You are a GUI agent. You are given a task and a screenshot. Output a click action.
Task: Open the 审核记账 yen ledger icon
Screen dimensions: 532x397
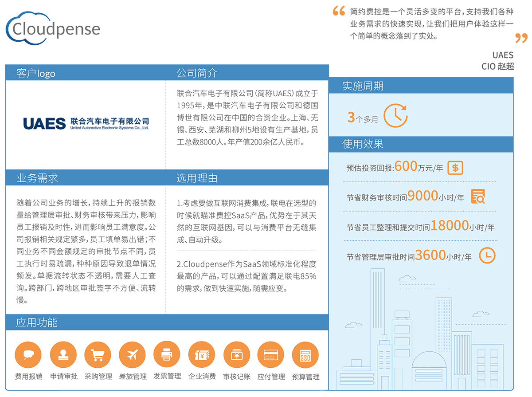[236, 355]
